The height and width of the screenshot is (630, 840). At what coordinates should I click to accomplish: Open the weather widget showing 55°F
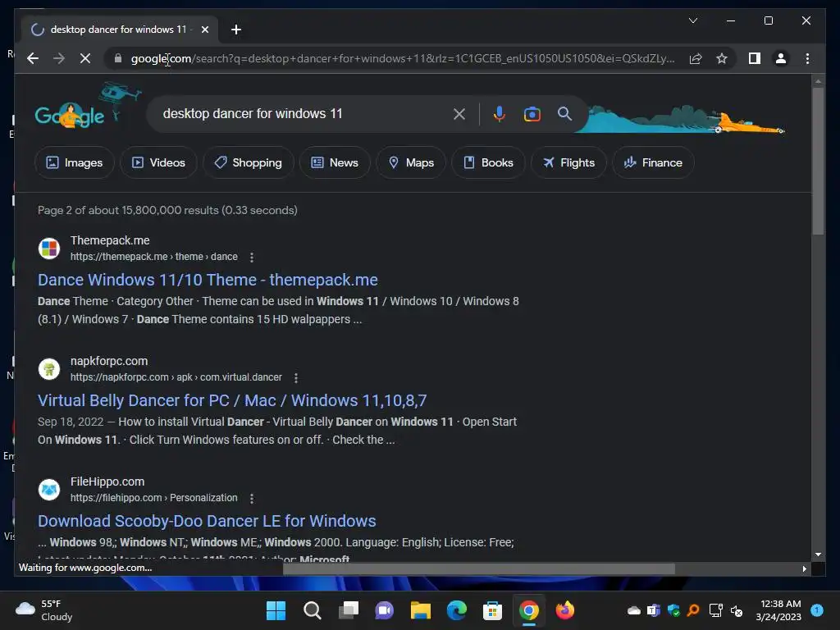pos(44,610)
